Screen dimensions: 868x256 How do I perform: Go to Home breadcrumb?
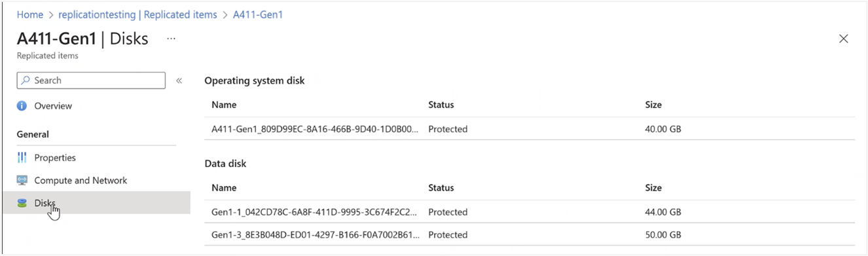coord(30,14)
